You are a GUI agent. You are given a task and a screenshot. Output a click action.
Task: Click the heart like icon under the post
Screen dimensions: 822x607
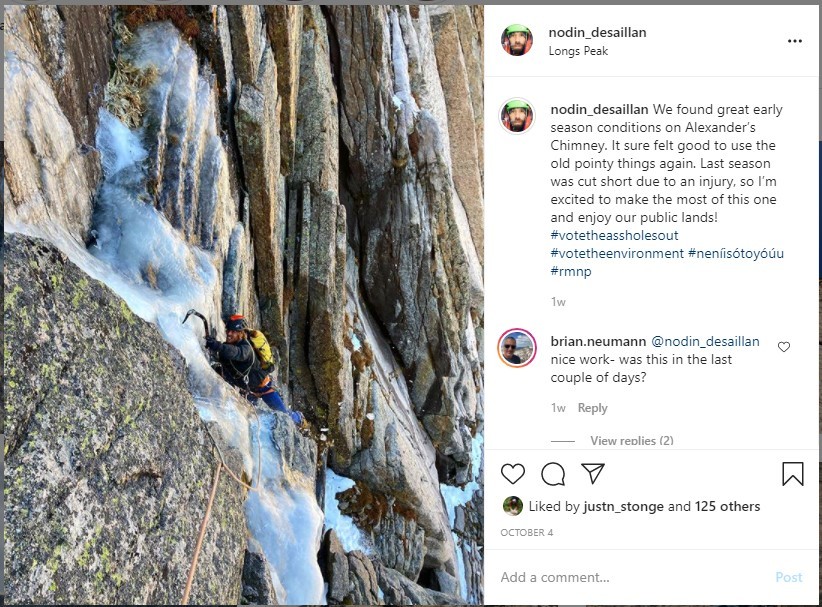(513, 474)
